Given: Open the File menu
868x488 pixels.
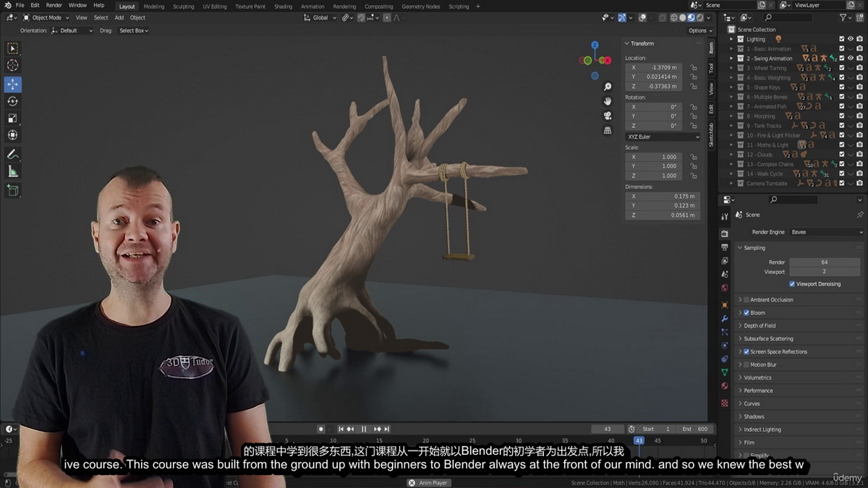Looking at the screenshot, I should [20, 5].
